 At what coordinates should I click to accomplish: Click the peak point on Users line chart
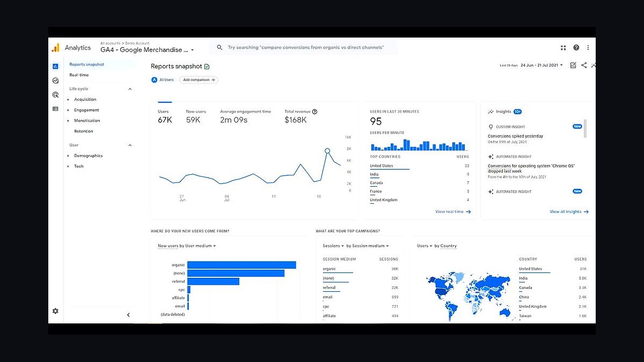point(327,151)
